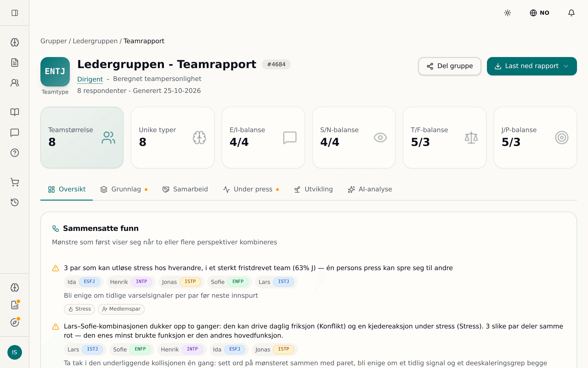Switch to Under press tab
This screenshot has width=588, height=368.
tap(251, 189)
